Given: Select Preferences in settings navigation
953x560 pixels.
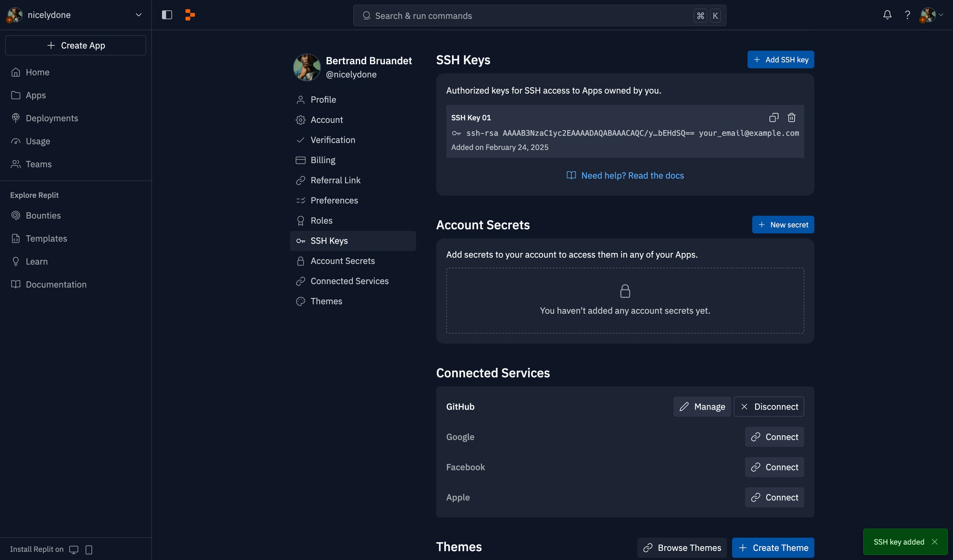Looking at the screenshot, I should click(x=353, y=200).
